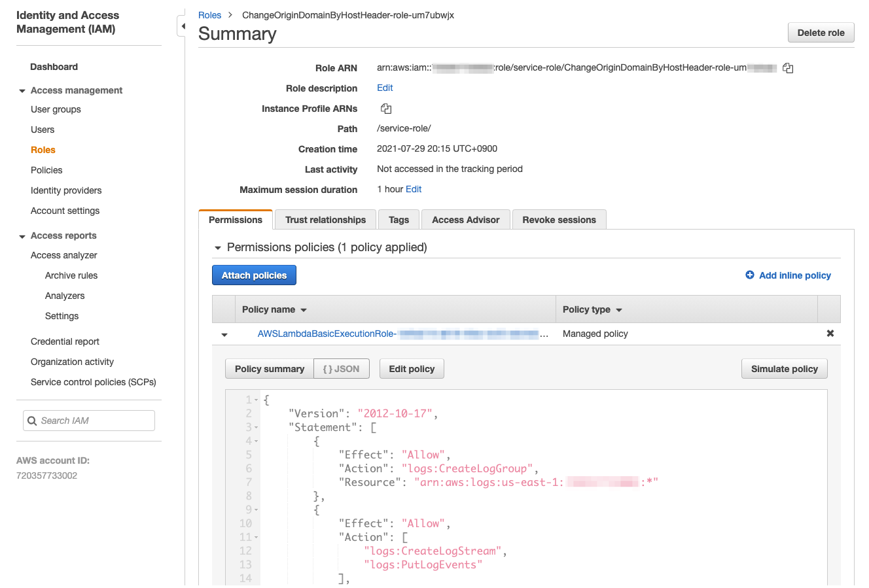869x588 pixels.
Task: Click the plus icon for Add inline policy
Action: pyautogui.click(x=750, y=275)
